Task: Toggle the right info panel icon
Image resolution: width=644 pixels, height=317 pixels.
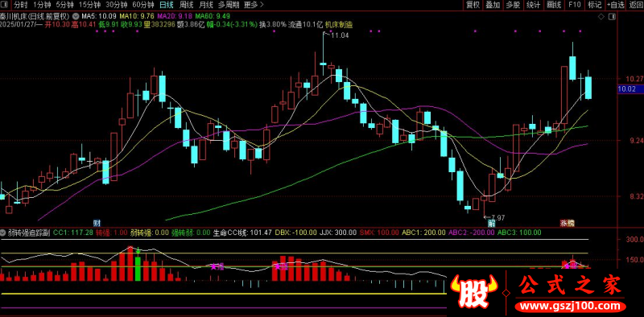Action: [613, 17]
